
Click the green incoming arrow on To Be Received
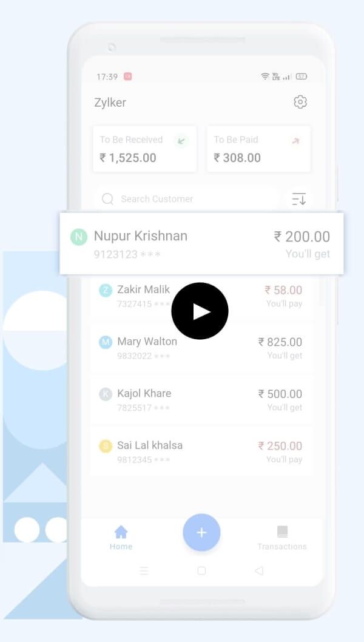coord(181,141)
